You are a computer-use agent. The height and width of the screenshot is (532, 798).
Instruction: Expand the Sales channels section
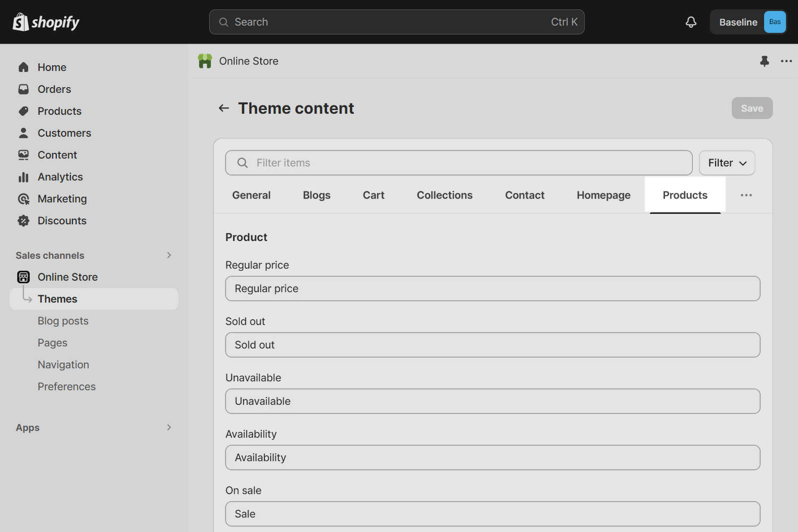point(169,255)
